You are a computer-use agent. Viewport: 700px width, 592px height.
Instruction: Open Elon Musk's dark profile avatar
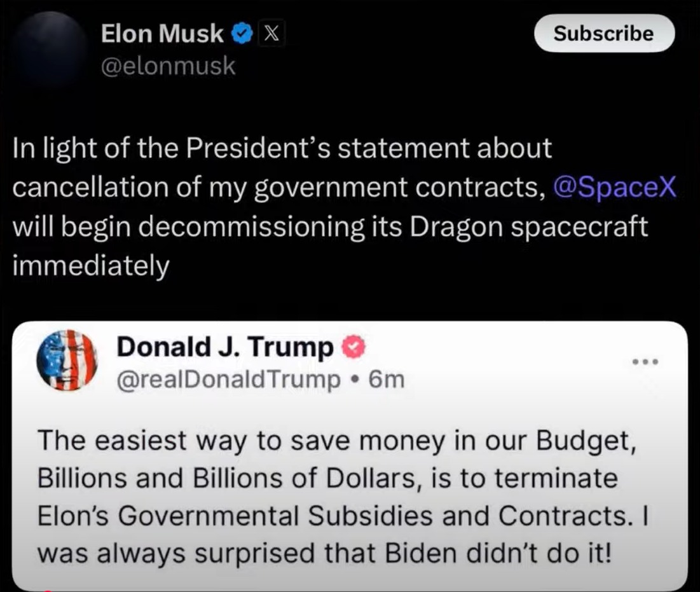[51, 48]
